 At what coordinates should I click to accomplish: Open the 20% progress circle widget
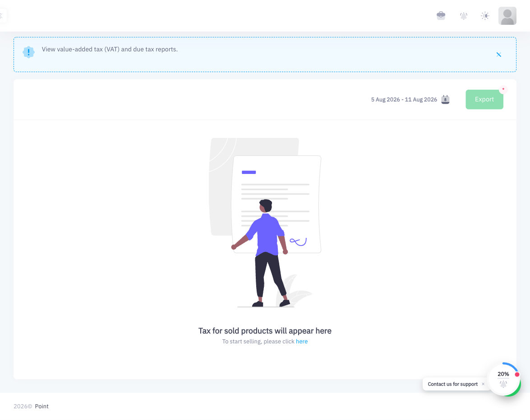click(x=503, y=379)
